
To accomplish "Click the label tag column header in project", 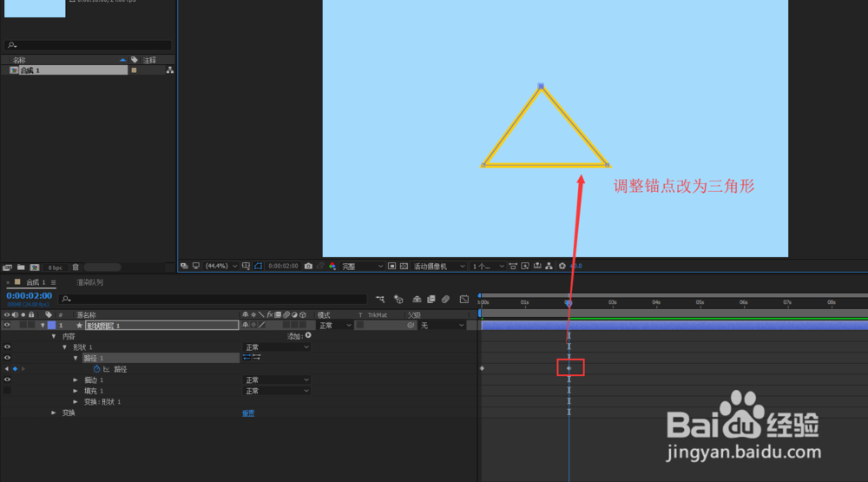I will click(134, 60).
